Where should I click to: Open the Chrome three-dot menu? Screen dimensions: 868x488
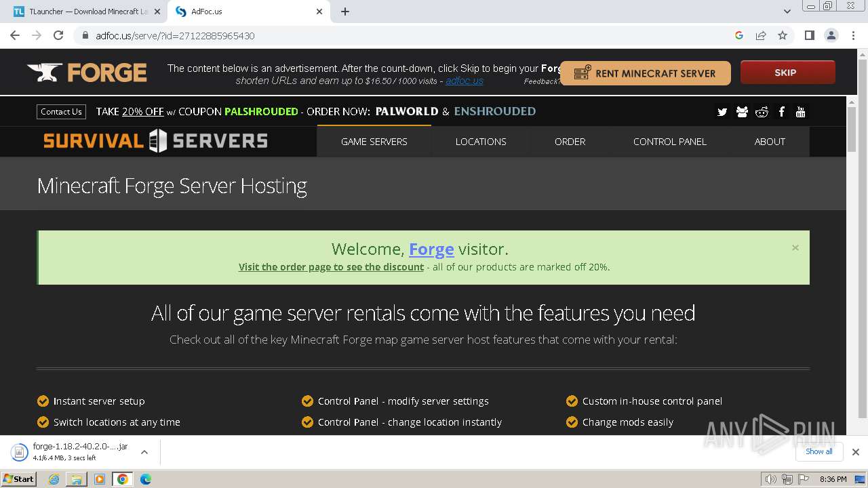pyautogui.click(x=852, y=35)
